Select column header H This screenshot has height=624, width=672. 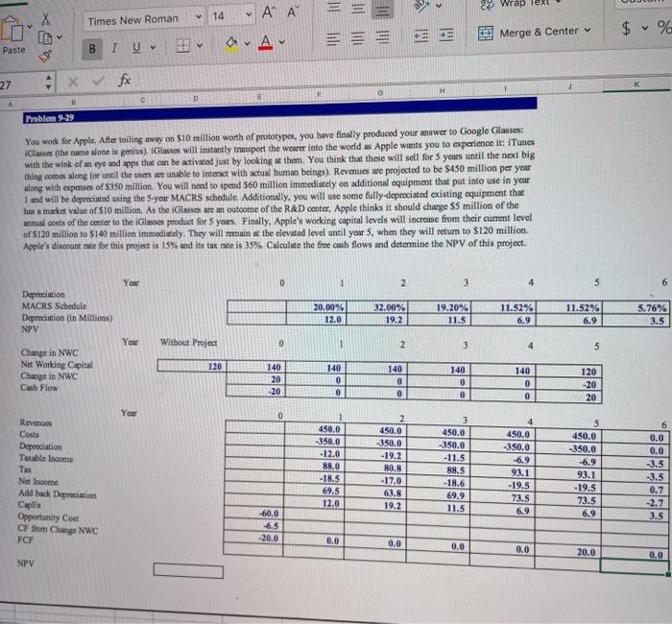(x=443, y=90)
